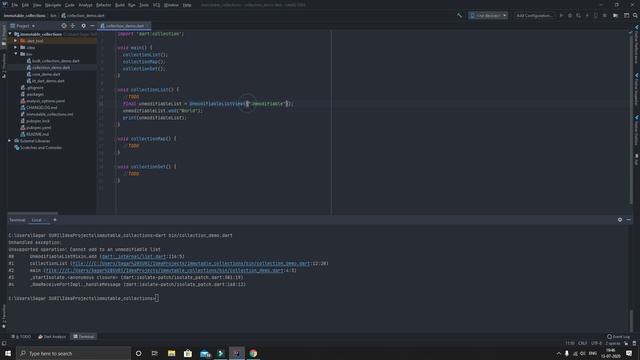Expand the .idea folder
This screenshot has width=640, height=360.
pos(16,47)
